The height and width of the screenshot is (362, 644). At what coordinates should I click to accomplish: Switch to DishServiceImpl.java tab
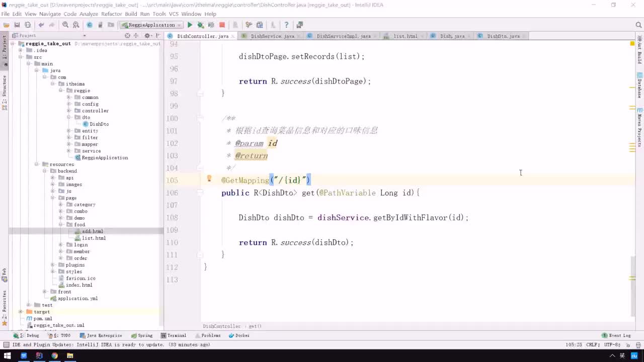pos(343,36)
